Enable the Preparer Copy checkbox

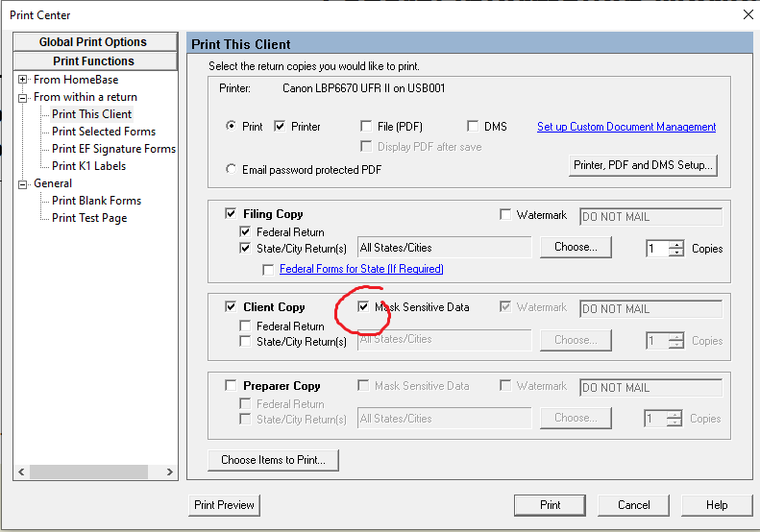[x=230, y=385]
